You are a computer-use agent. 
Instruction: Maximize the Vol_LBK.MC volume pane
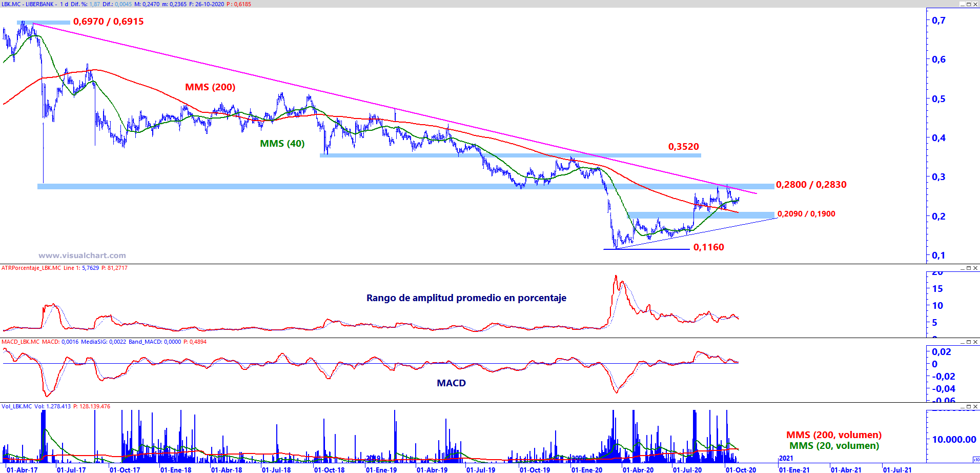pos(969,406)
